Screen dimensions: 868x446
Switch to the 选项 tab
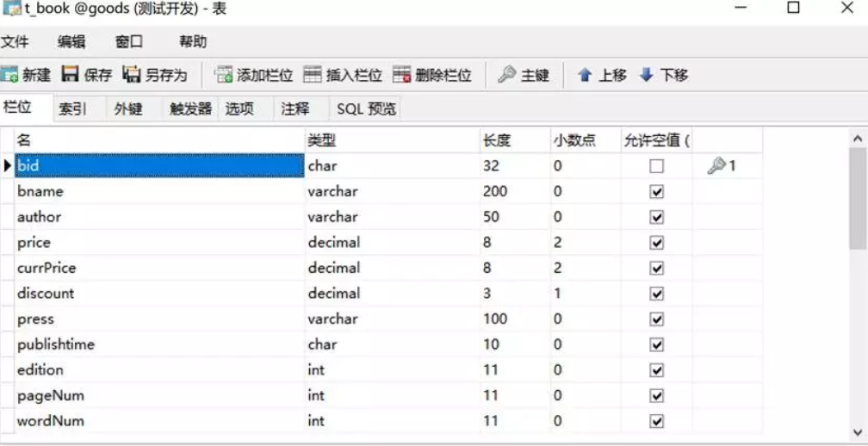point(245,109)
